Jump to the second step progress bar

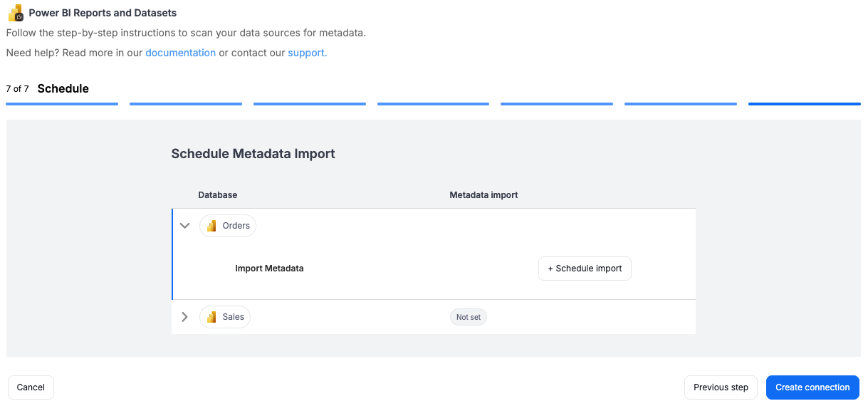(186, 104)
